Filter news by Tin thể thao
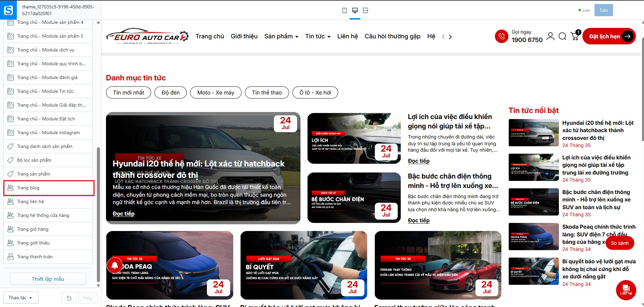This screenshot has height=307, width=644. tap(267, 92)
